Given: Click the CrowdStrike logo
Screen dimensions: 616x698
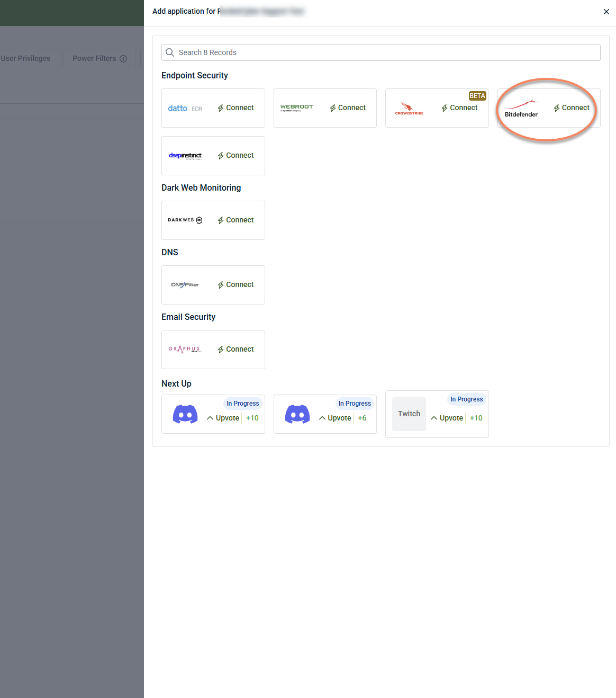Looking at the screenshot, I should (x=409, y=109).
